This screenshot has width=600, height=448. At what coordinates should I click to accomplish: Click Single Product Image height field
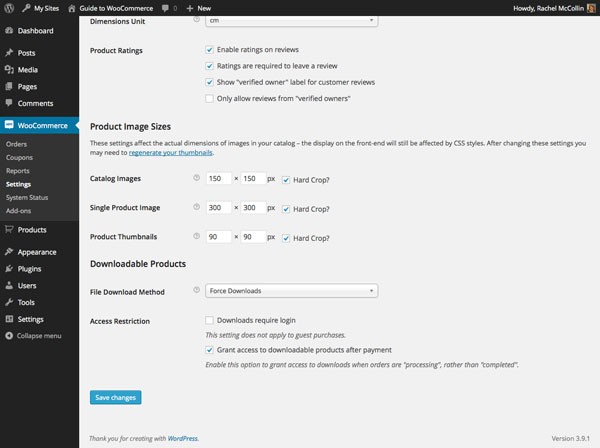(x=253, y=208)
